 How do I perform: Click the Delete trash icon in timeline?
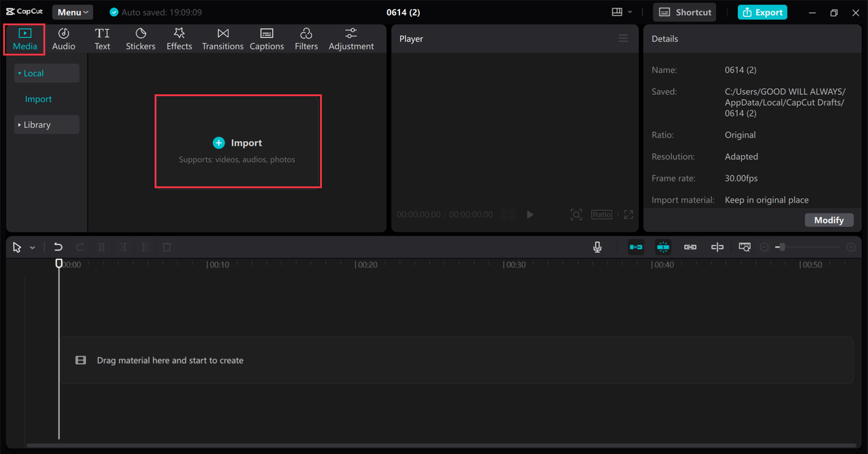pyautogui.click(x=167, y=247)
